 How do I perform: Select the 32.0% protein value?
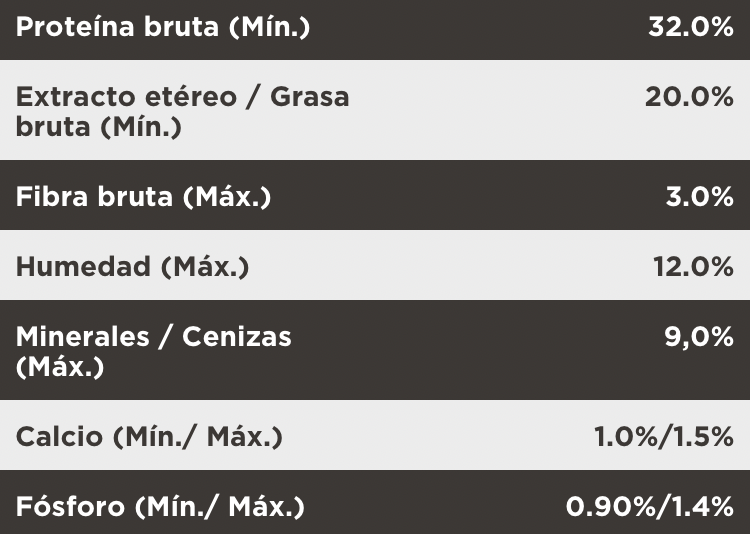tap(691, 27)
